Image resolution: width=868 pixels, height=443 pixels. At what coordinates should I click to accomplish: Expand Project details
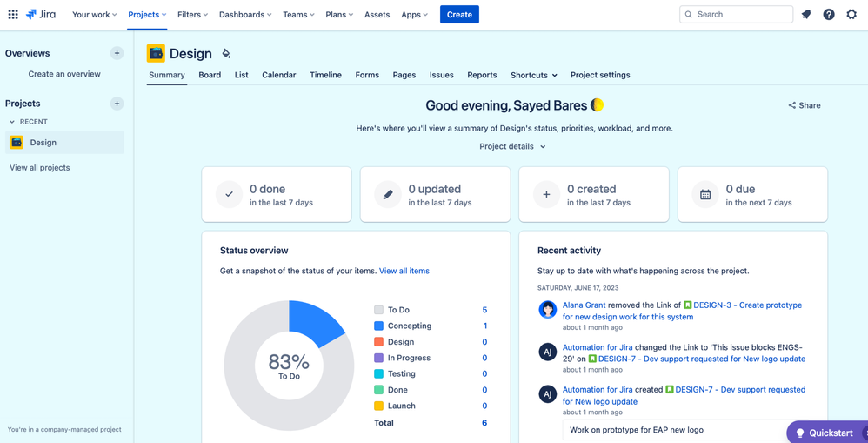[x=512, y=147]
